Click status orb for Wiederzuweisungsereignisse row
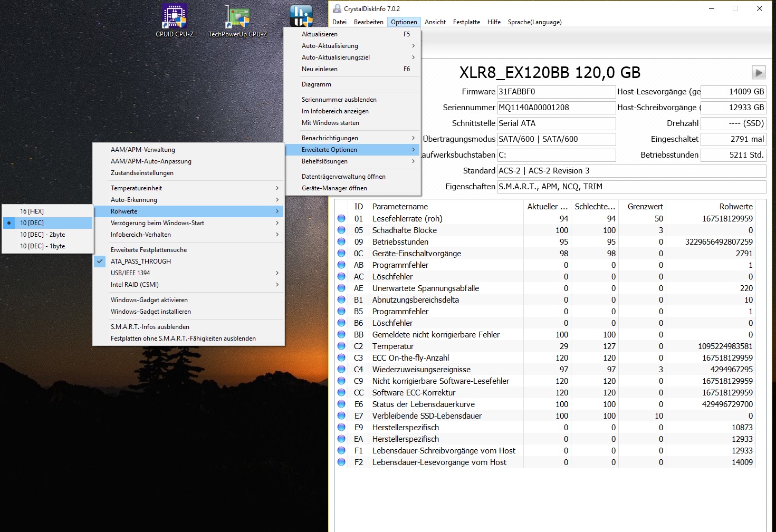The image size is (776, 532). pos(341,369)
